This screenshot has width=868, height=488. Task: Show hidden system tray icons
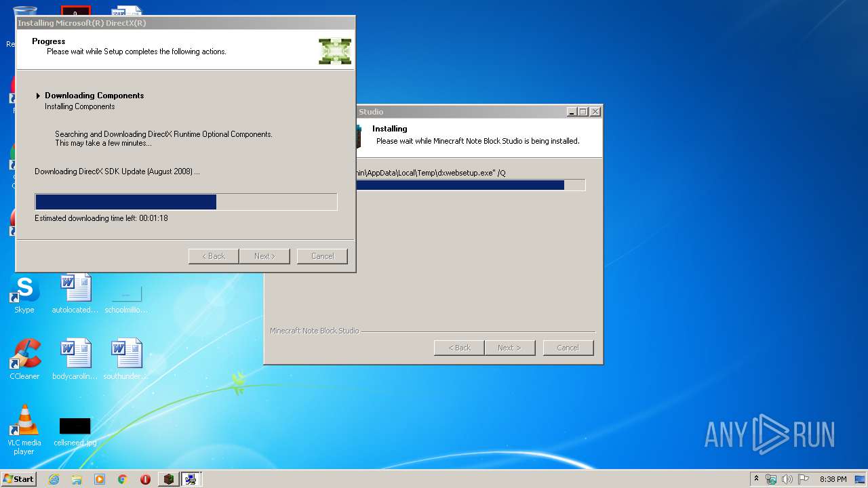[756, 479]
